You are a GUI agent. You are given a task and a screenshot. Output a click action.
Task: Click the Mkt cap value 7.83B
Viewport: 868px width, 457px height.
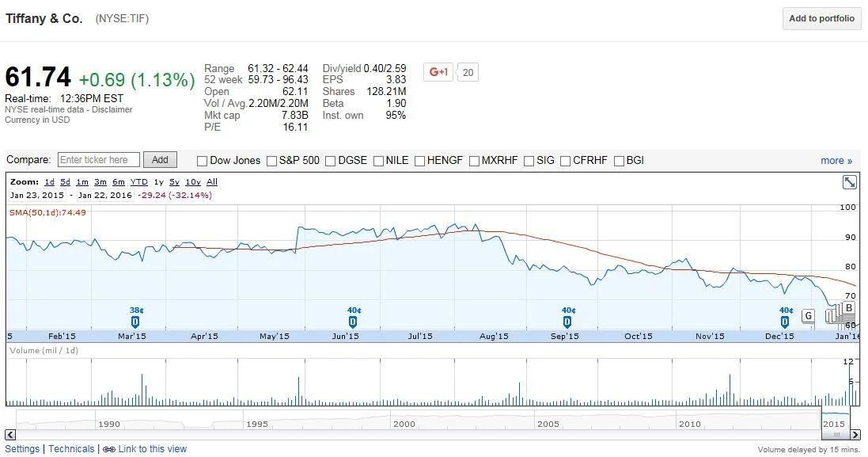[294, 115]
